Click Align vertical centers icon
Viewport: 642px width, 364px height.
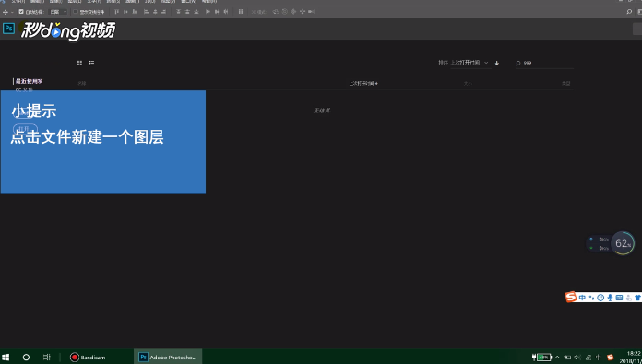coord(125,12)
